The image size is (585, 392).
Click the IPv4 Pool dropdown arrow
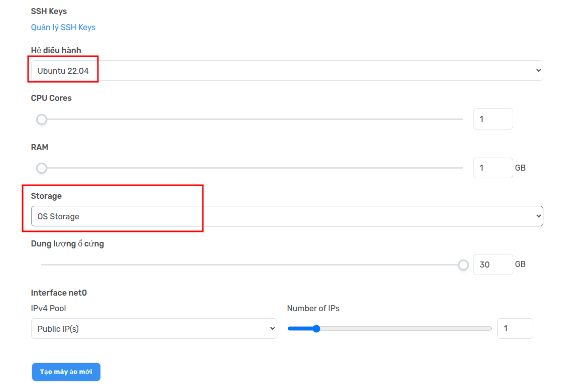[273, 329]
